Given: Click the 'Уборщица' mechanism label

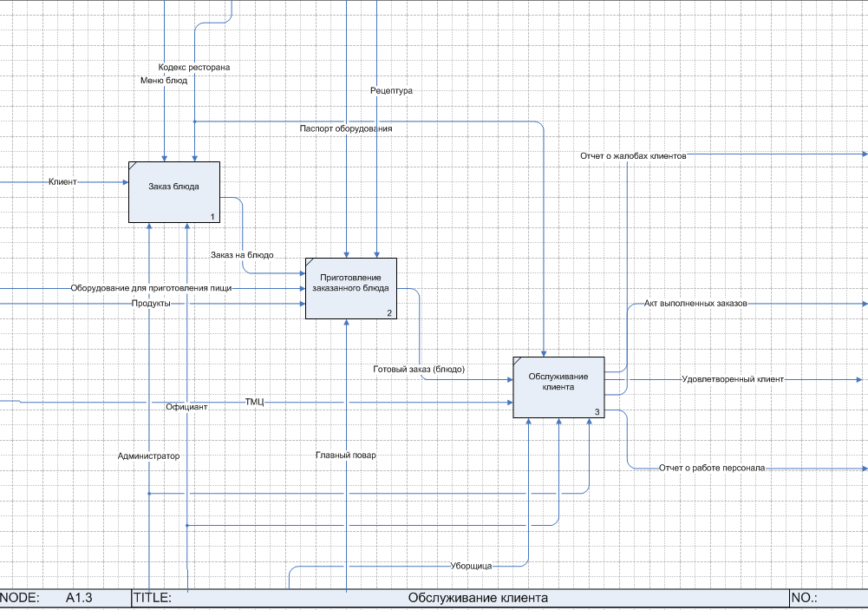Looking at the screenshot, I should (x=471, y=567).
